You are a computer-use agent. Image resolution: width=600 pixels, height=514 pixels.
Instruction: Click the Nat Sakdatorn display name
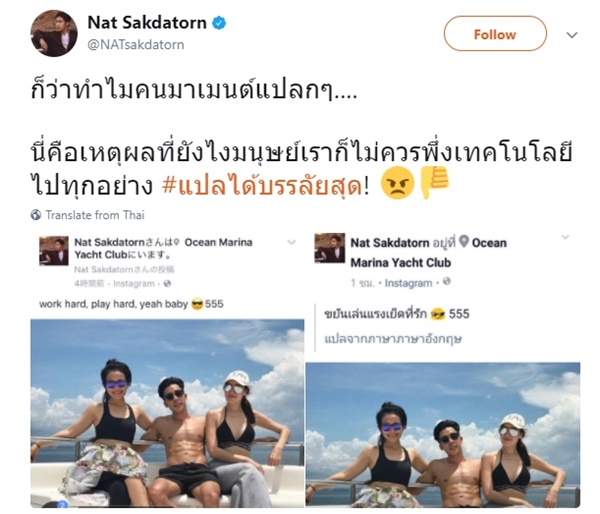click(x=147, y=23)
